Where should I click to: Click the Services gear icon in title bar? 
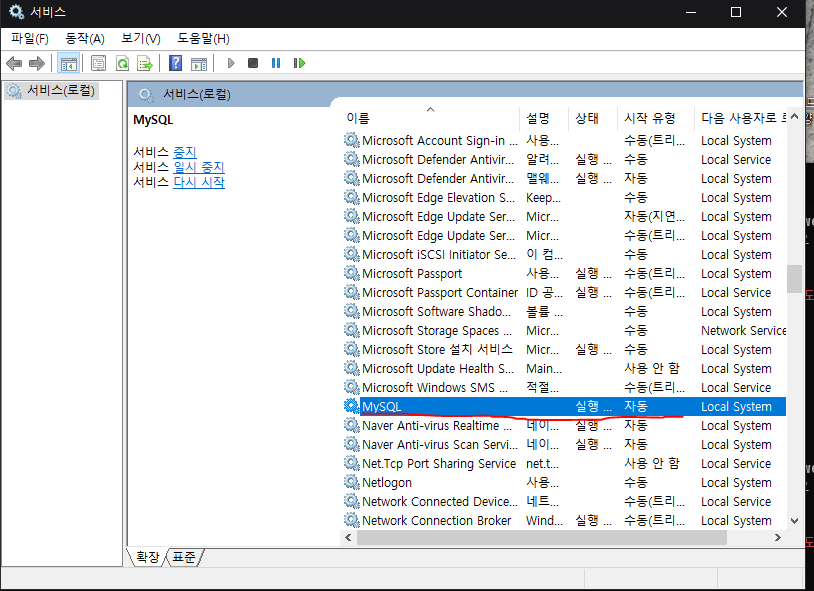click(16, 11)
